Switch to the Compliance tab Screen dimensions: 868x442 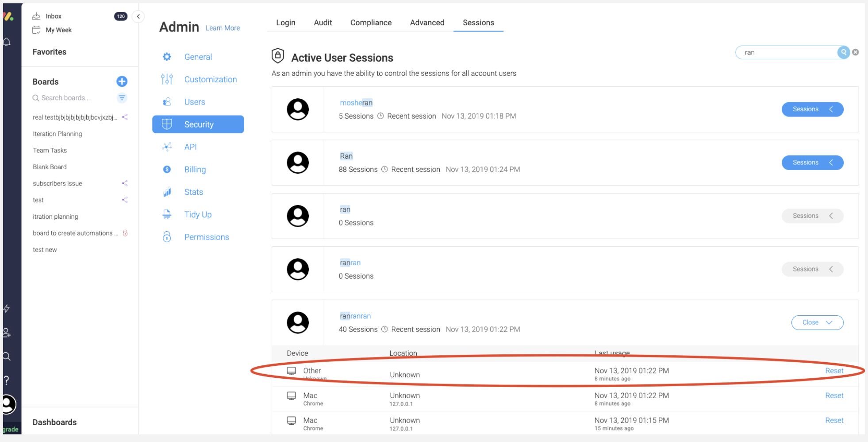point(371,23)
